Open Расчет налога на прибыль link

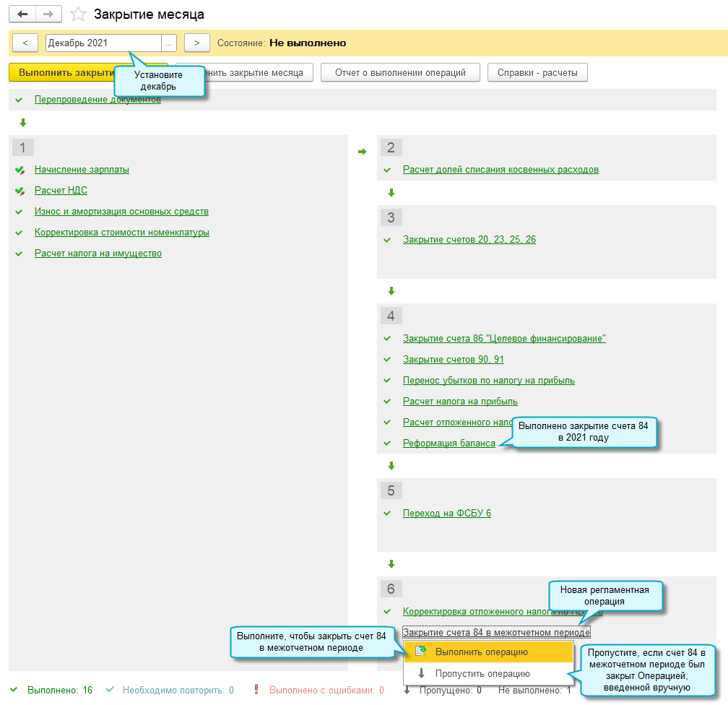(460, 402)
